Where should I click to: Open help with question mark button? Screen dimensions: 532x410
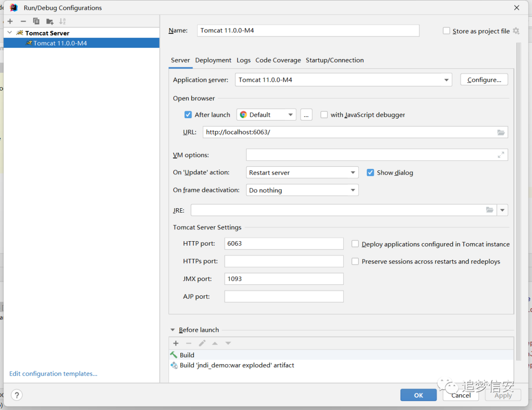click(x=17, y=395)
